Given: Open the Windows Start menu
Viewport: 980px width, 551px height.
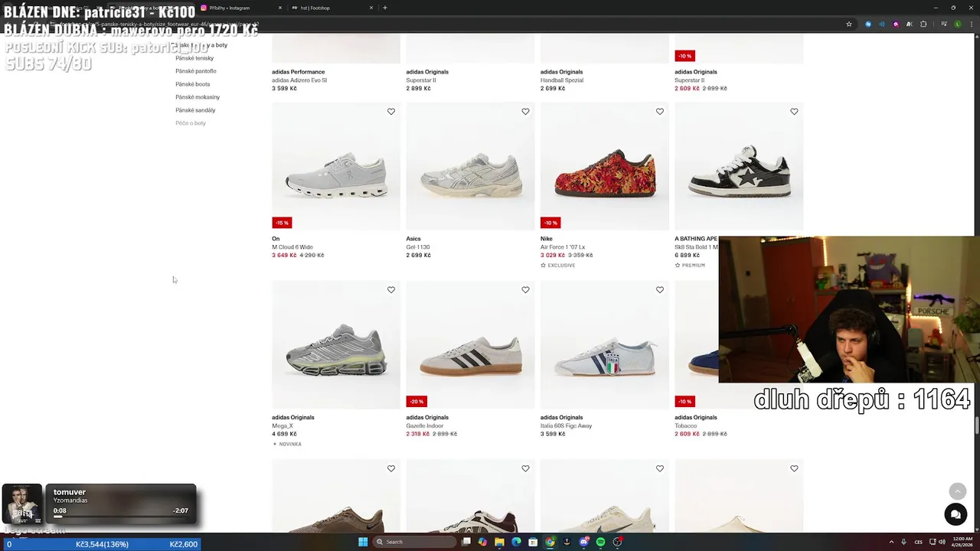Looking at the screenshot, I should click(363, 542).
